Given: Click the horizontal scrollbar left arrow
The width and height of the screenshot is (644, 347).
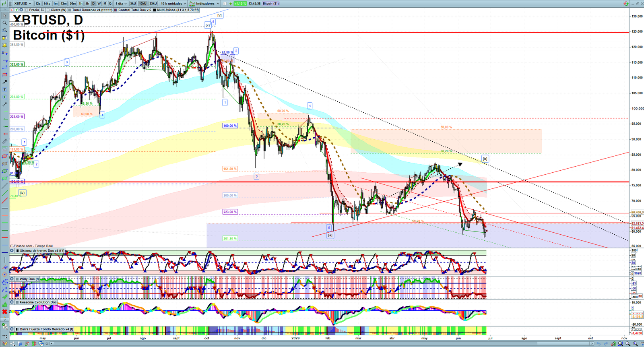Looking at the screenshot, I should click(52, 344).
